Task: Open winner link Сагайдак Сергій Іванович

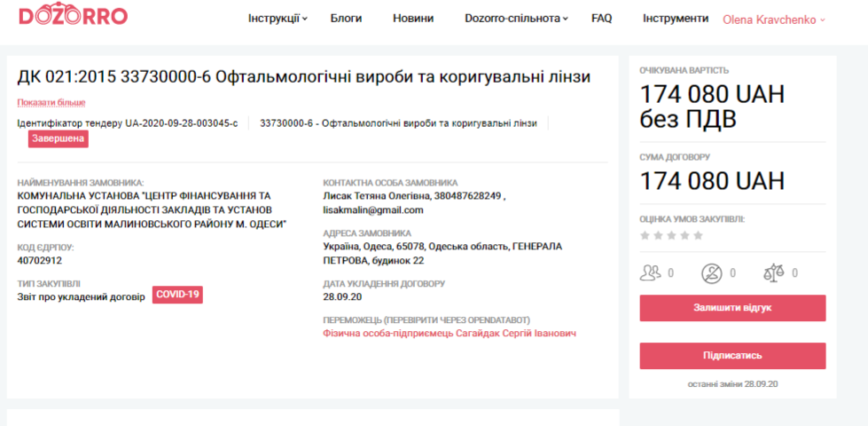Action: tap(450, 334)
